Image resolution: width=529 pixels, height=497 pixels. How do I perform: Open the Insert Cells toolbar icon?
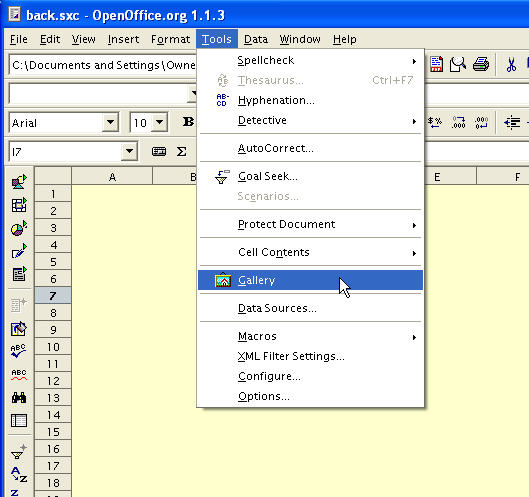pyautogui.click(x=19, y=204)
